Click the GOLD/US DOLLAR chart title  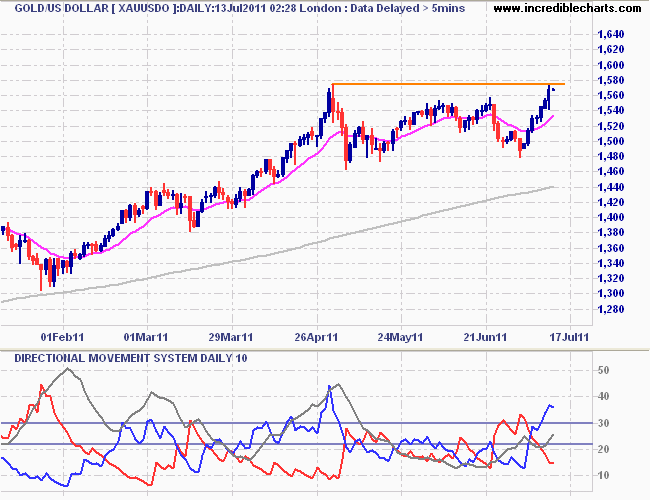[x=51, y=9]
